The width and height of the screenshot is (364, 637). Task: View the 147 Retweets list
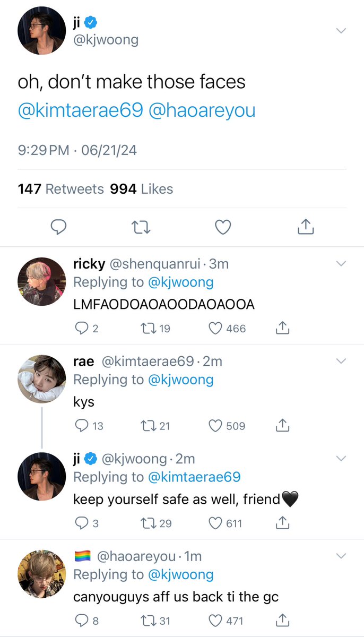pos(61,189)
